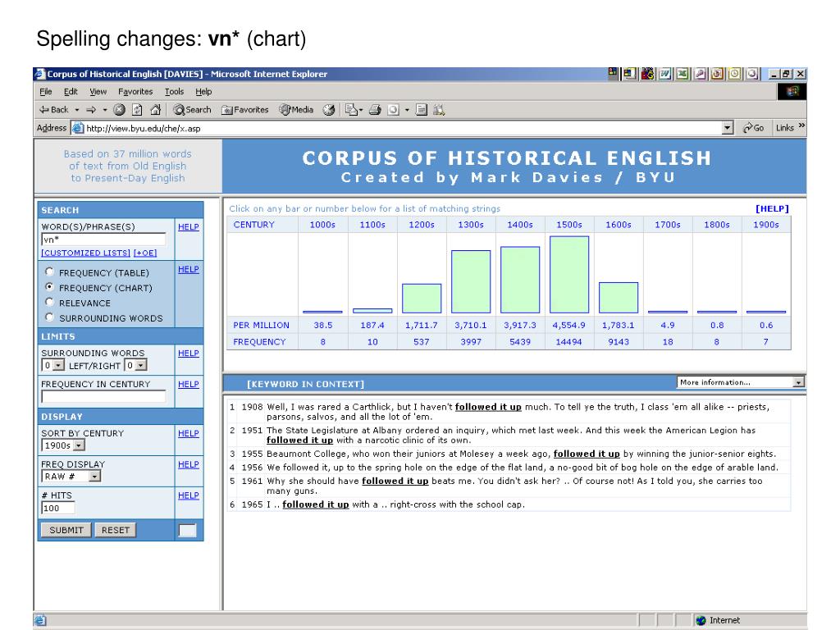The image size is (840, 630).
Task: Click per million value 3,710.1
Action: pyautogui.click(x=471, y=325)
